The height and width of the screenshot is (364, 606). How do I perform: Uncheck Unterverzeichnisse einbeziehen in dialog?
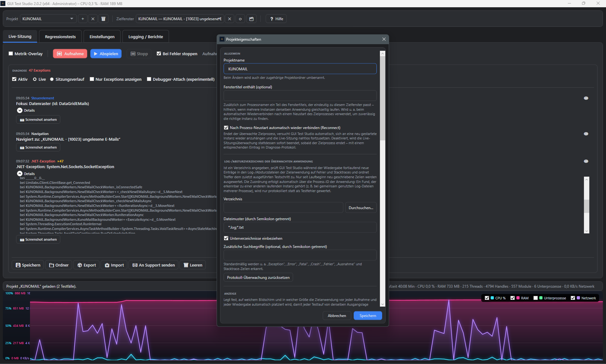pyautogui.click(x=226, y=238)
